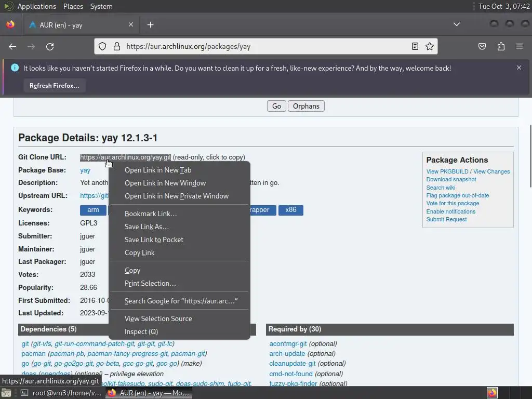This screenshot has height=399, width=532.
Task: Open View Changes link
Action: (491, 171)
